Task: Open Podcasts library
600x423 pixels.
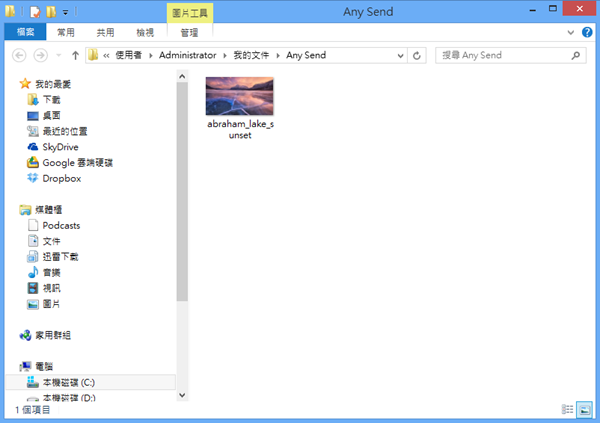Action: [61, 225]
